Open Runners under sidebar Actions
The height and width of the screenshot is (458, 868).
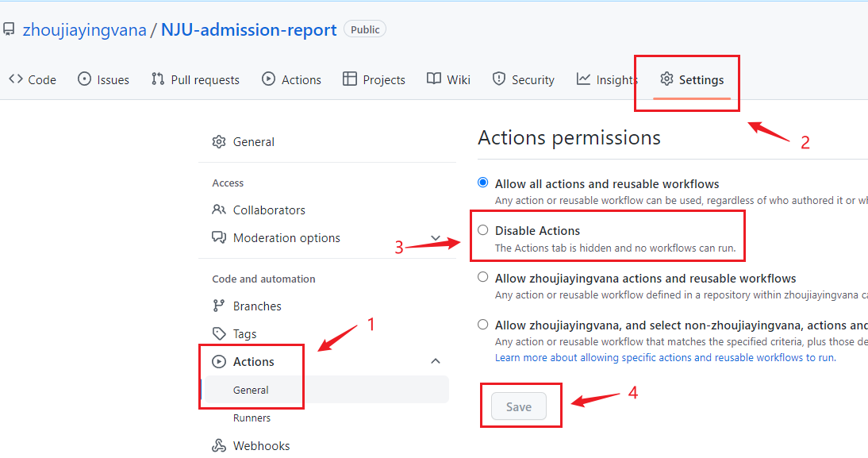327,418
